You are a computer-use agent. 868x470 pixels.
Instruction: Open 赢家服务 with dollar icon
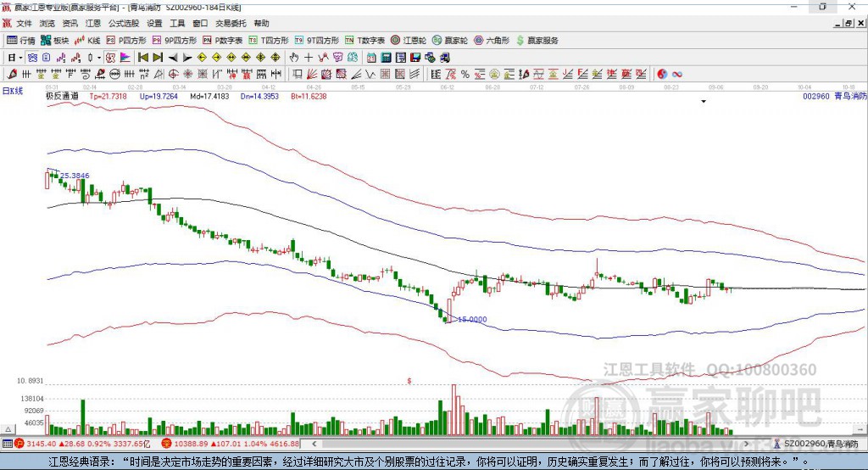(537, 41)
